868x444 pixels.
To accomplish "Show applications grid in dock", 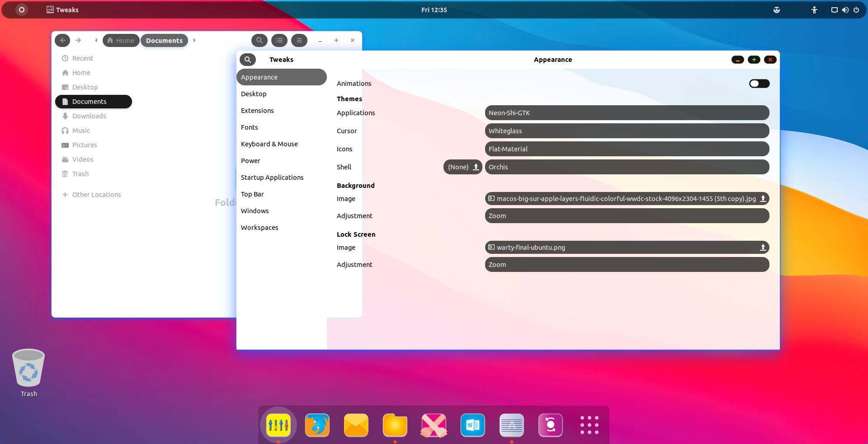I will (x=590, y=425).
